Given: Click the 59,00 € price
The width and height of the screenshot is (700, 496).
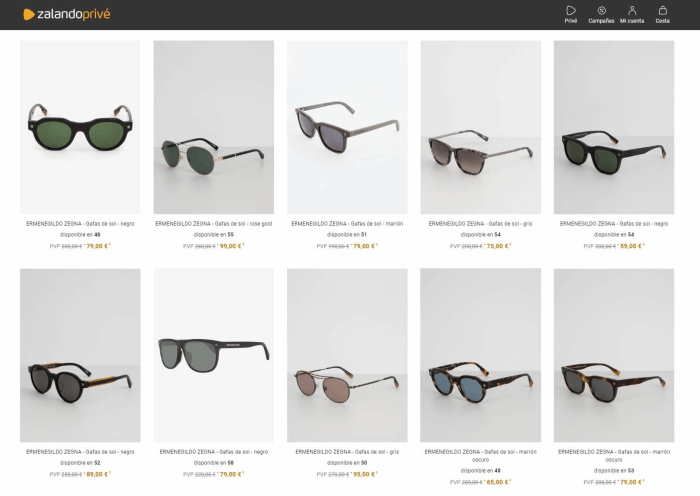Looking at the screenshot, I should point(631,246).
